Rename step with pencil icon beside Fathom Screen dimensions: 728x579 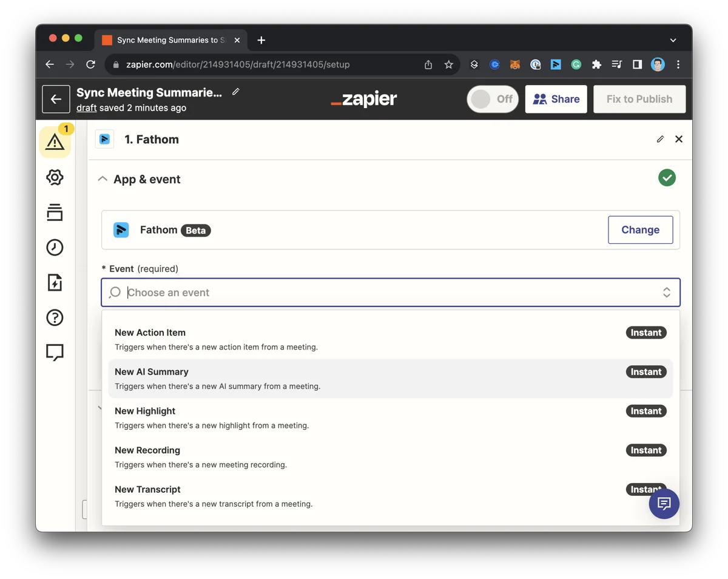(x=660, y=139)
